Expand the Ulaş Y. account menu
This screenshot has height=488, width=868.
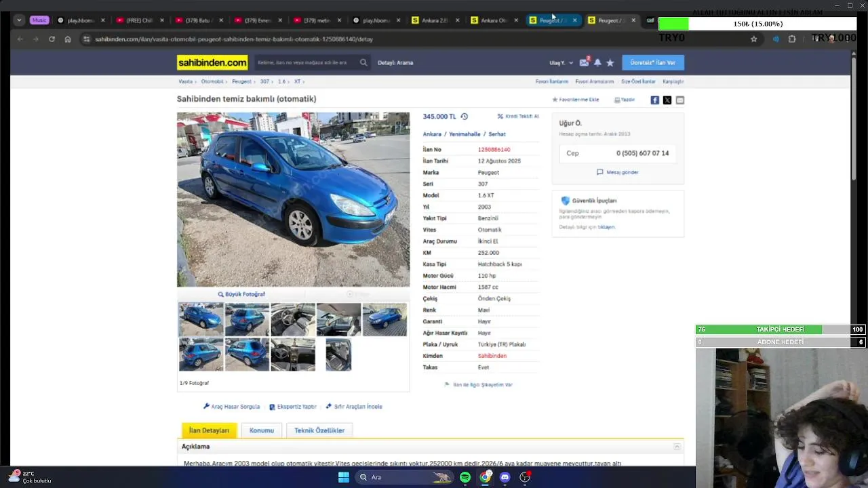click(x=561, y=63)
